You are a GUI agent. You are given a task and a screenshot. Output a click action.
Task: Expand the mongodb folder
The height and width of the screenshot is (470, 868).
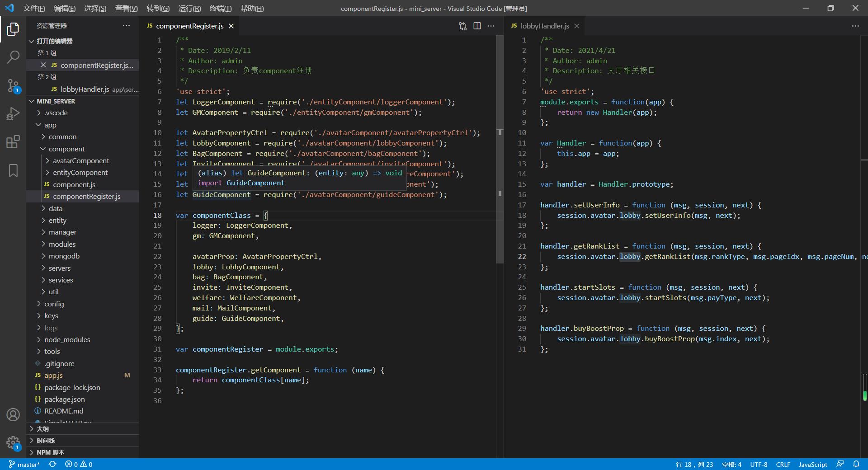[82, 256]
